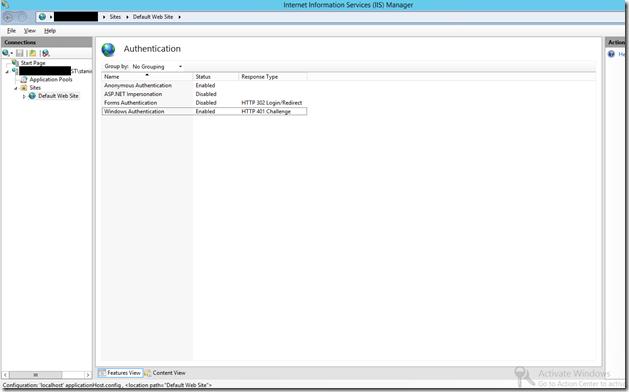629x392 pixels.
Task: Select Start Page in Connections tree
Action: coord(33,63)
